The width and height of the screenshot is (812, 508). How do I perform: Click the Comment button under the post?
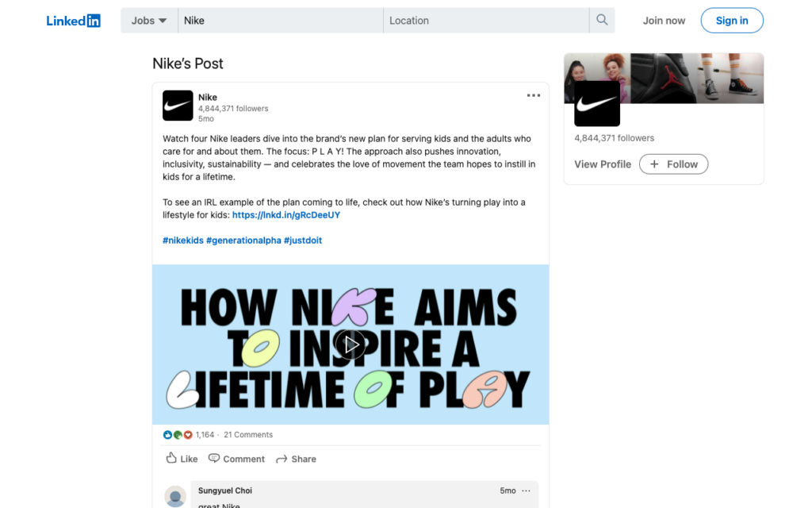click(x=236, y=458)
